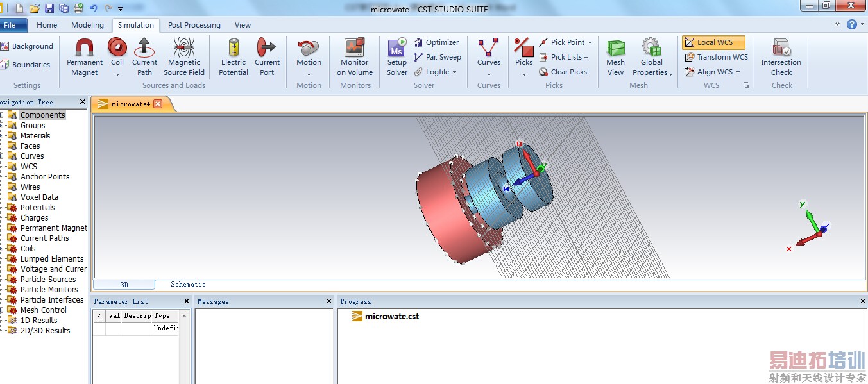
Task: Click the Print icon in quick access toolbar
Action: 78,8
